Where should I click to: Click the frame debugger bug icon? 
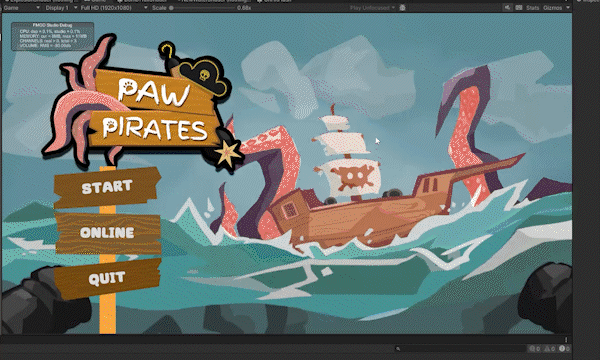click(402, 8)
